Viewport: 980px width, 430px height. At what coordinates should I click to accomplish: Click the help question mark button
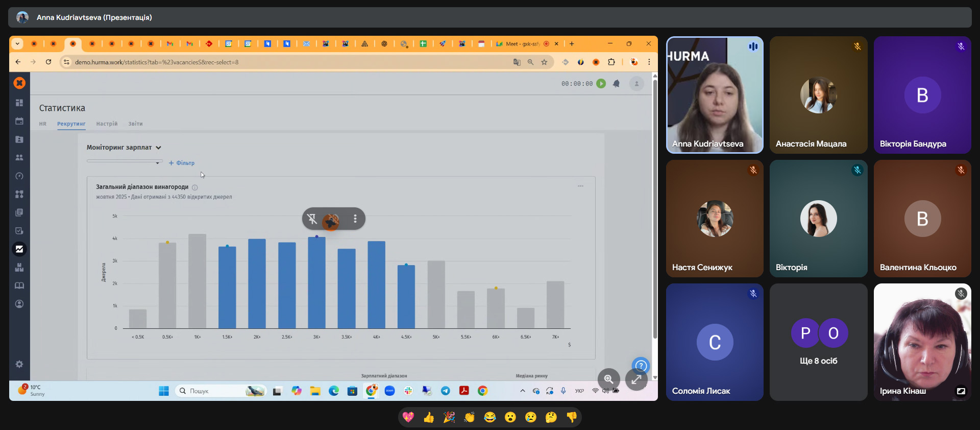point(641,366)
